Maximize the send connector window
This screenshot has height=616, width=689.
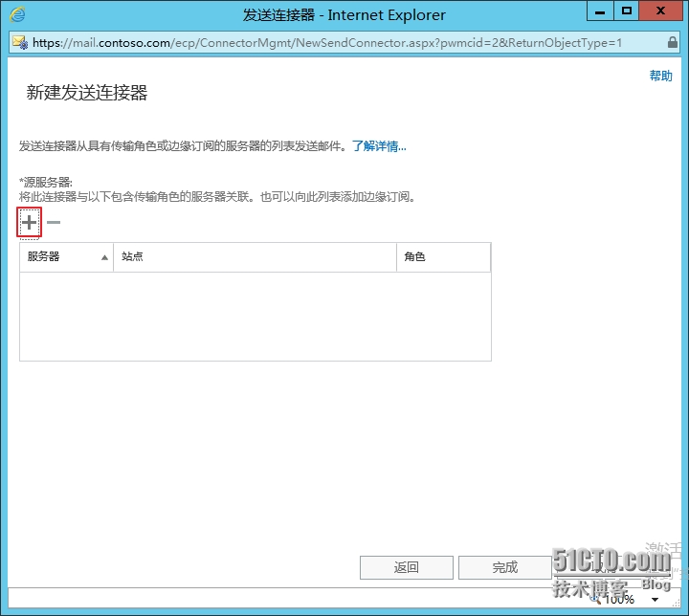[627, 12]
